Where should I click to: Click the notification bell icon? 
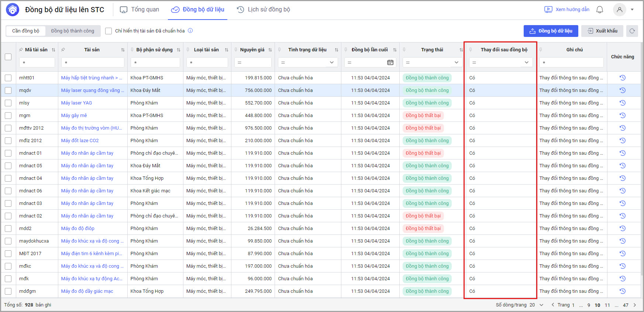pyautogui.click(x=600, y=10)
